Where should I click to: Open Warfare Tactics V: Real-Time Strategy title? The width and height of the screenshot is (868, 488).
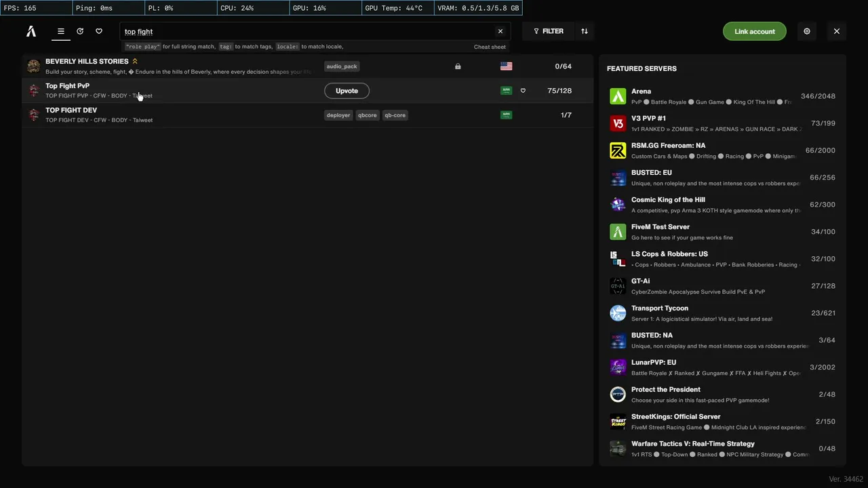[693, 444]
